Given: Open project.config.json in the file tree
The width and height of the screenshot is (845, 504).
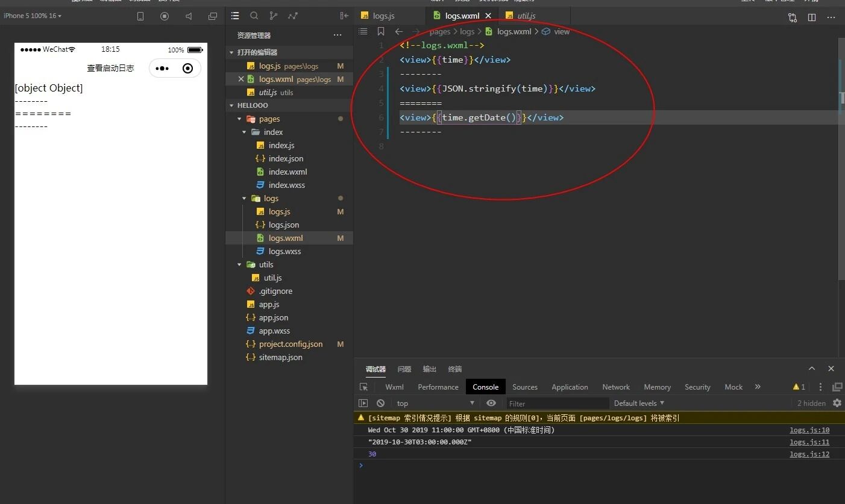Looking at the screenshot, I should click(289, 344).
